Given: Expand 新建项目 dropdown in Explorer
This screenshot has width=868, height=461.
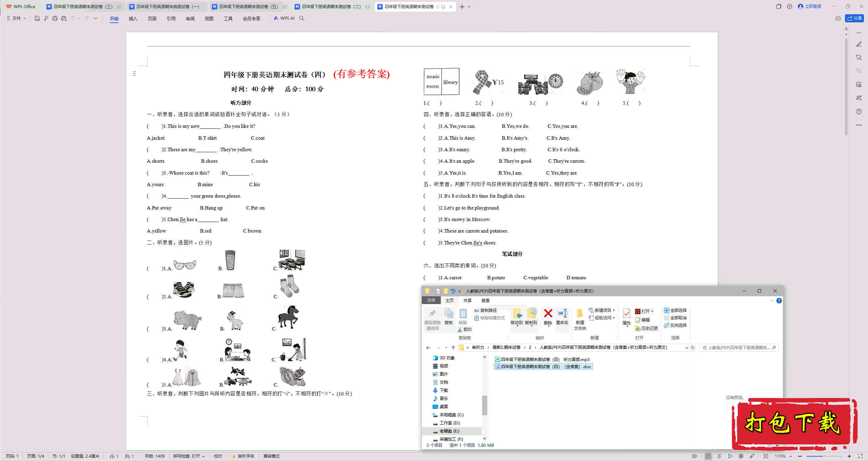Looking at the screenshot, I should pos(614,310).
